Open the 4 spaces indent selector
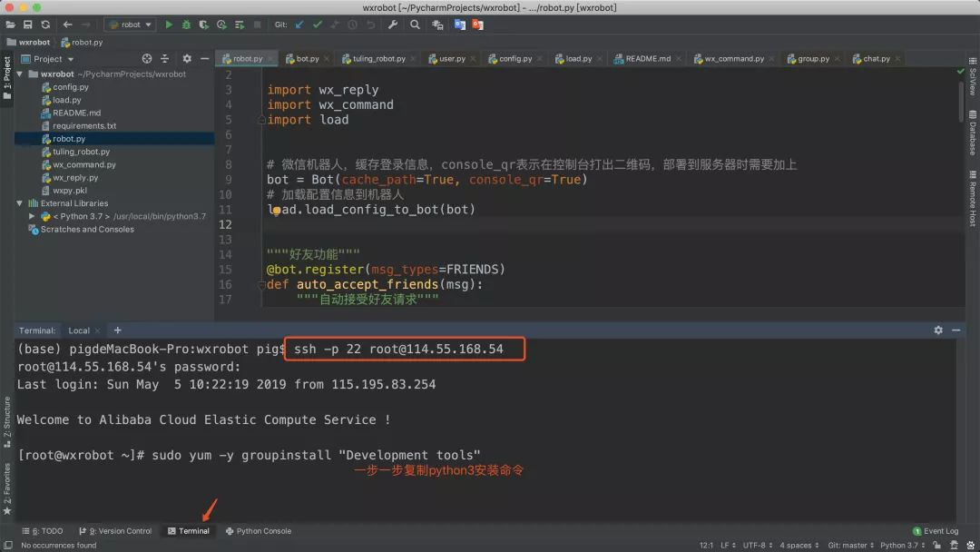Viewport: 980px width, 552px height. (x=799, y=545)
